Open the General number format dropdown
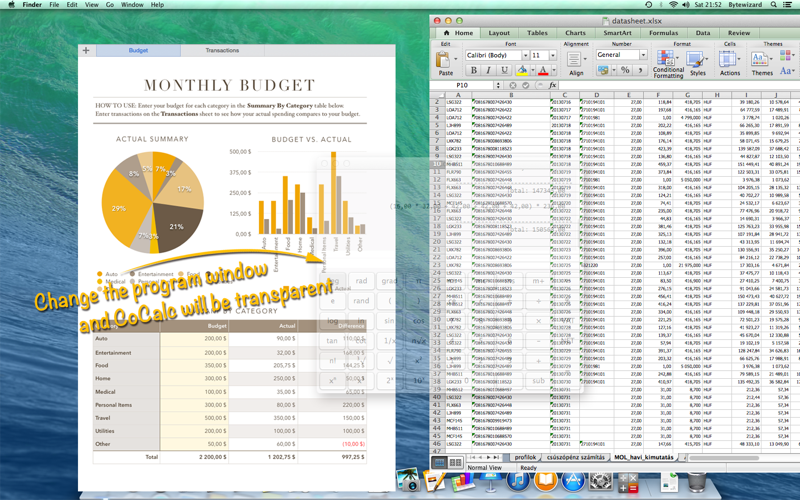The width and height of the screenshot is (800, 500). [643, 55]
